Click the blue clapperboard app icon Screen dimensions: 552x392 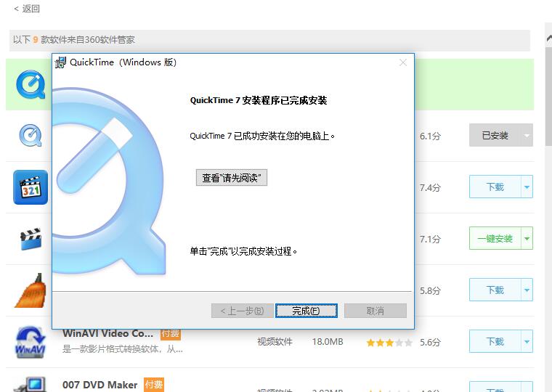pos(31,239)
